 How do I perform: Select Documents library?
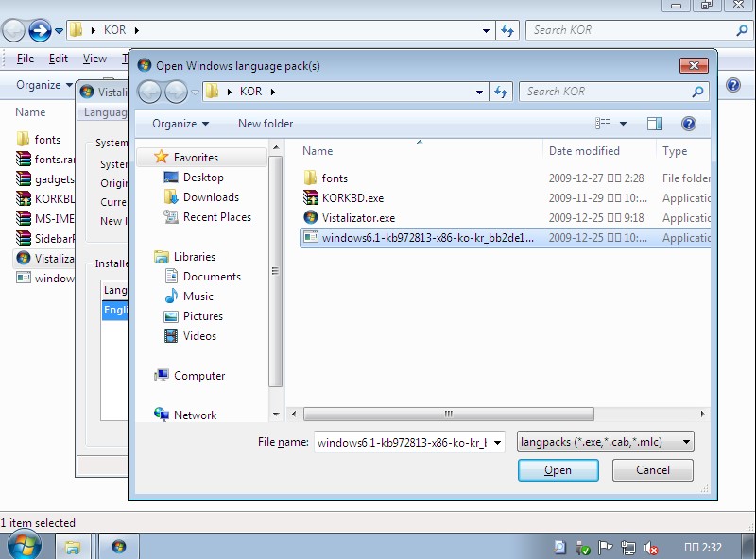[x=202, y=276]
